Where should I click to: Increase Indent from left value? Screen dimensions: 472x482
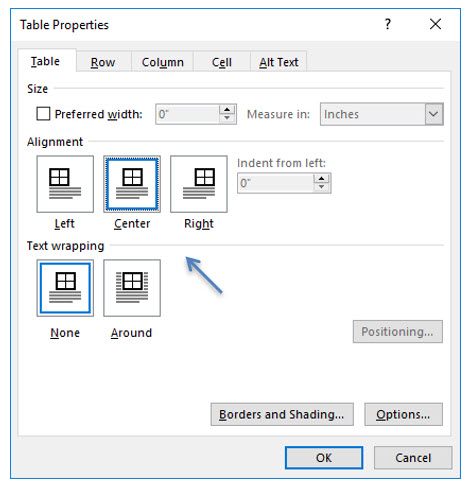click(321, 179)
